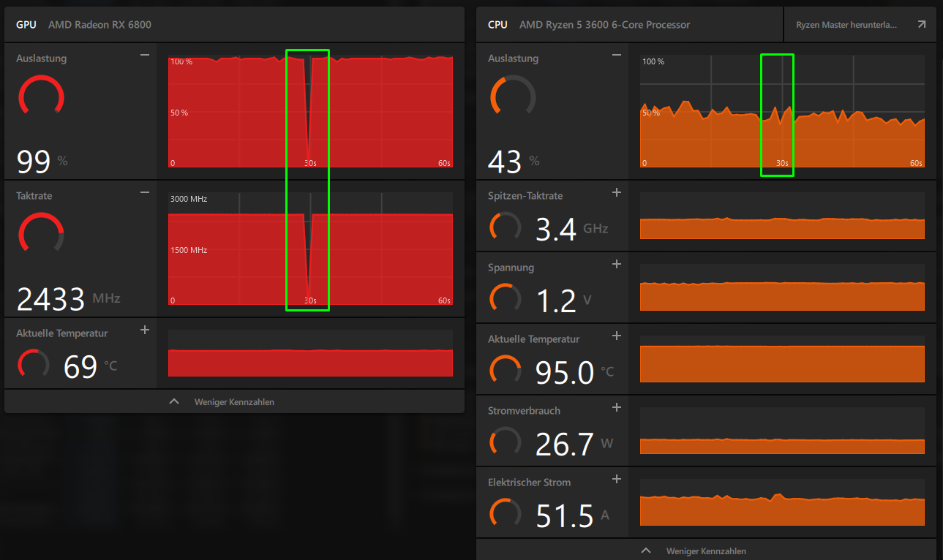Click the Spitzen-Taktrate mini graph
The image size is (943, 560).
pyautogui.click(x=782, y=216)
